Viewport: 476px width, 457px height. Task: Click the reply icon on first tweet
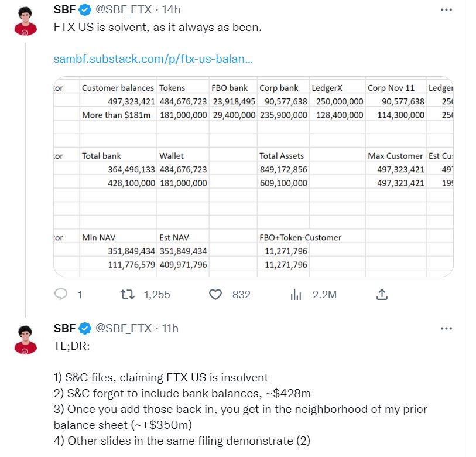tap(61, 294)
